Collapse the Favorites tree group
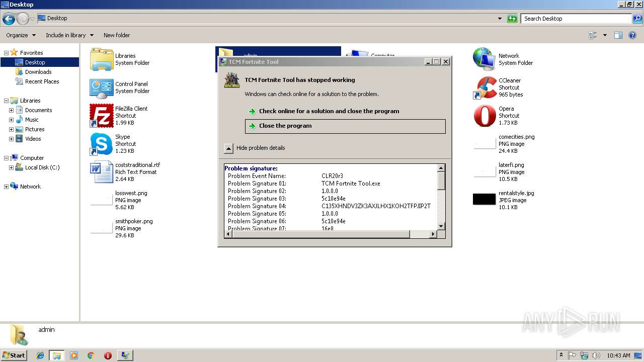Screen dimensions: 644x362 [6, 53]
